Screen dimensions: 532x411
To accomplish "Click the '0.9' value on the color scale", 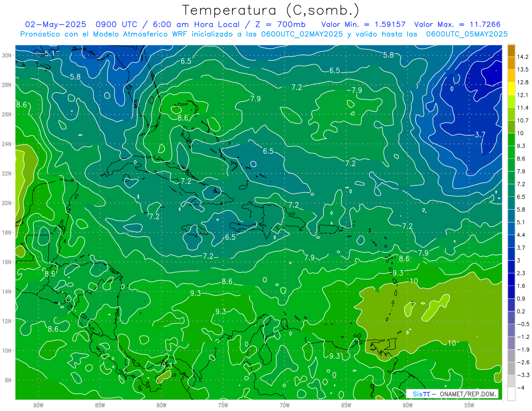I will click(521, 298).
